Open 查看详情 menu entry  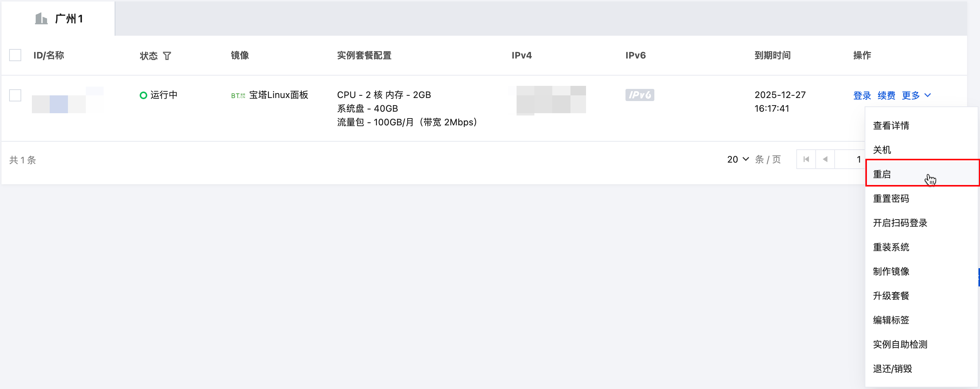(x=890, y=125)
